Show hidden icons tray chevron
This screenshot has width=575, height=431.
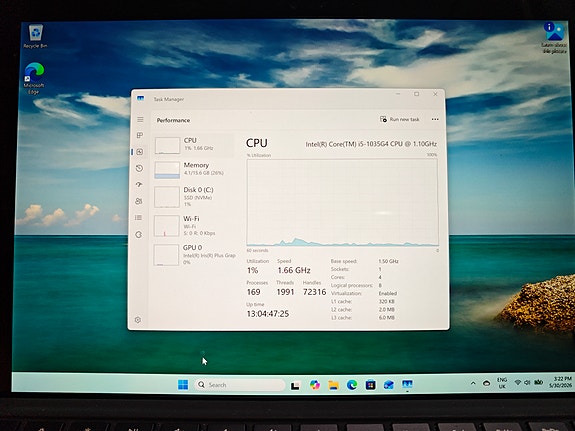point(473,383)
